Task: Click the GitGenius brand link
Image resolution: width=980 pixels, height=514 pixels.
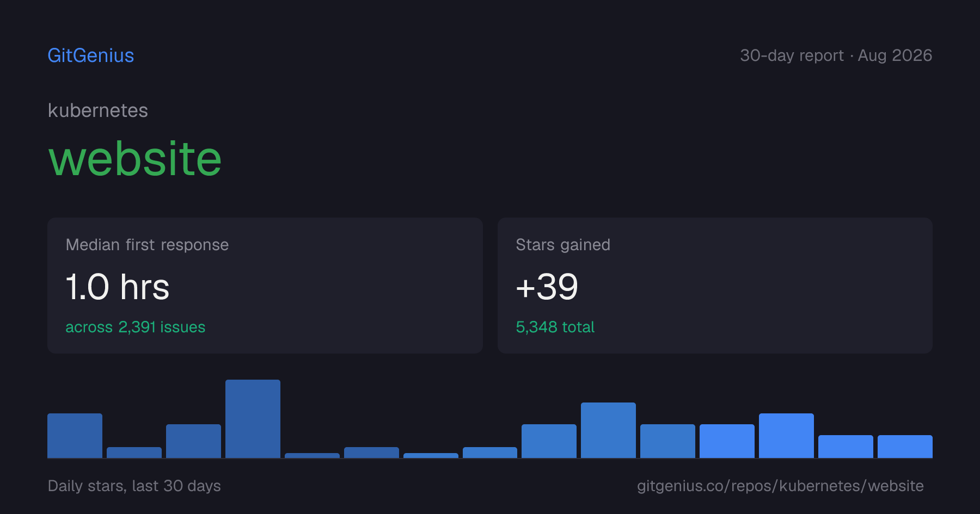Action: 91,55
